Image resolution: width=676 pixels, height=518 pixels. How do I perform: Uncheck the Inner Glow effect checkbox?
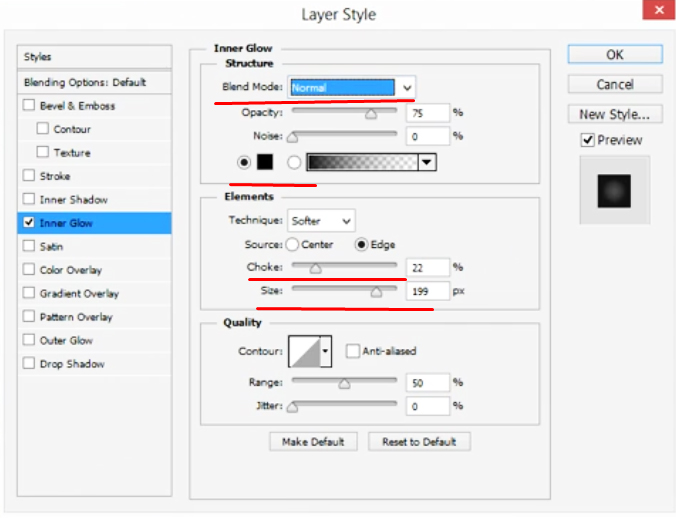click(29, 222)
